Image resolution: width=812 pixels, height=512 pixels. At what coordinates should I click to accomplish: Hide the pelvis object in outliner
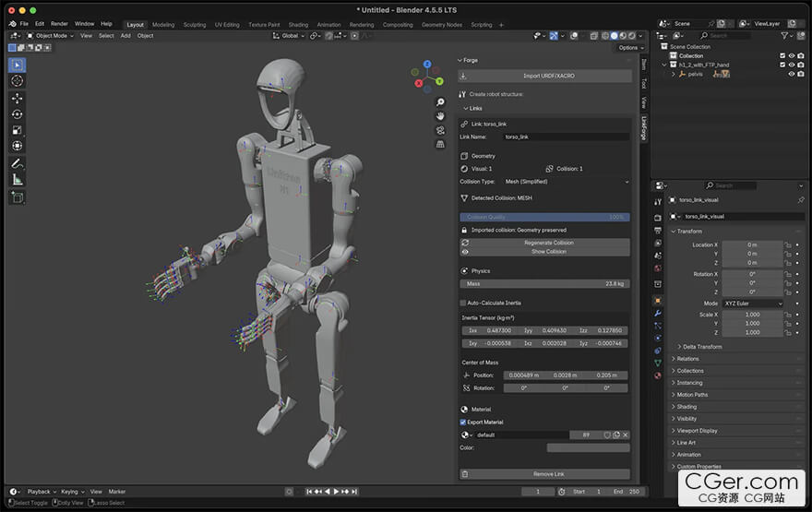791,74
